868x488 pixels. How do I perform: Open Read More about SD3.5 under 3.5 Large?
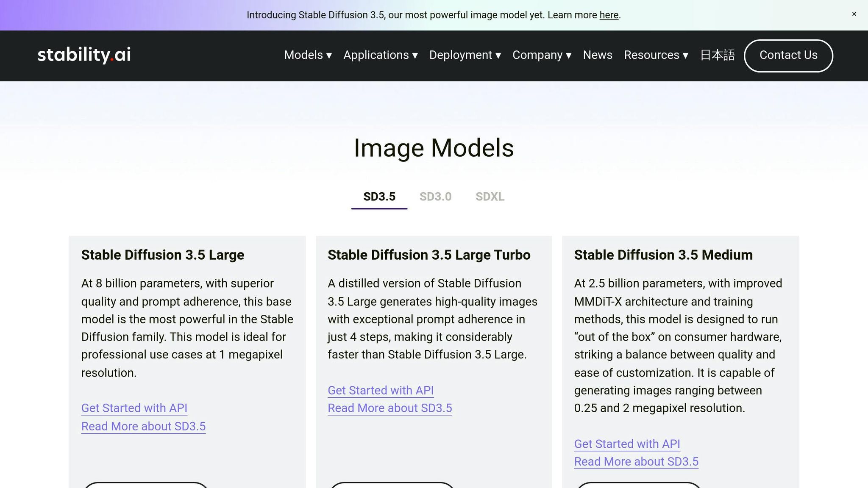click(143, 427)
